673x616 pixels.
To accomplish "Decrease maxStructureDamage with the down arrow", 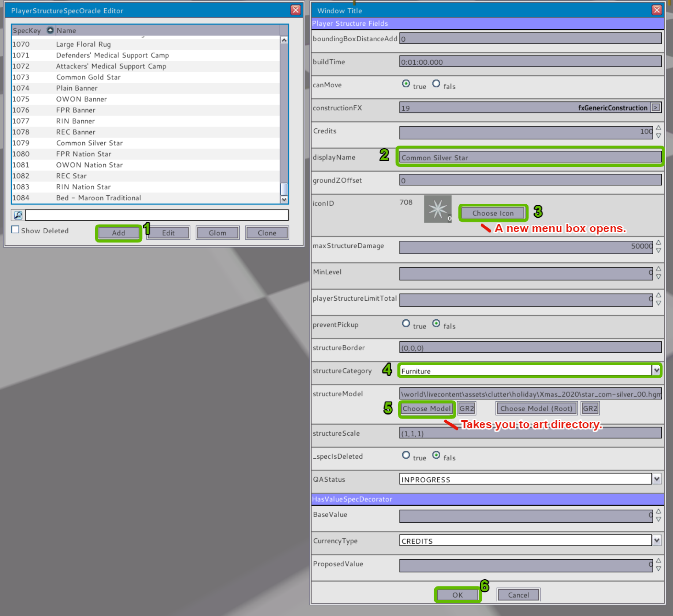I will click(658, 251).
